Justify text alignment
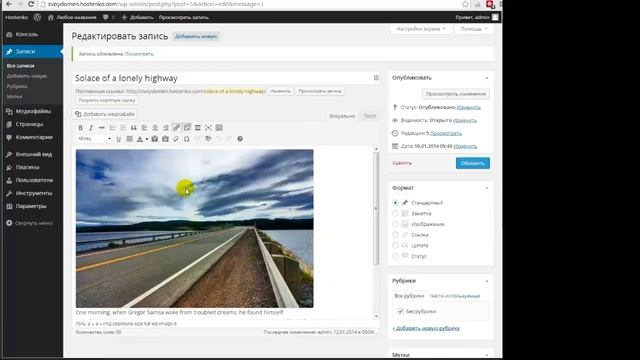The height and width of the screenshot is (360, 640). coord(129,139)
